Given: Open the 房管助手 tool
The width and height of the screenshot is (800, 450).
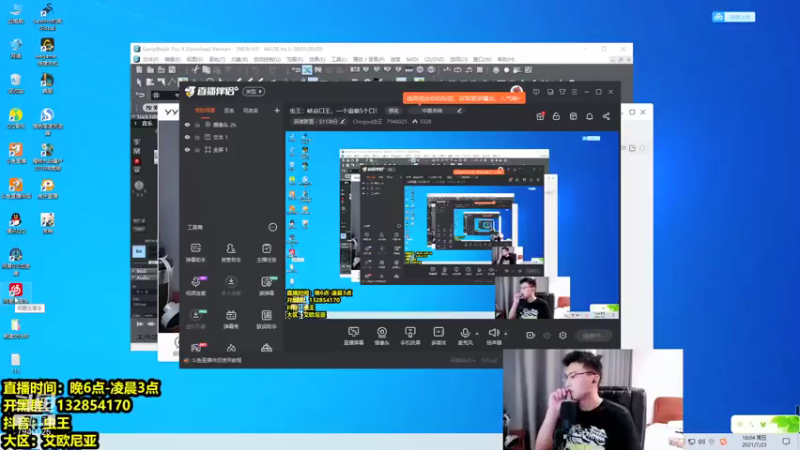Looking at the screenshot, I should pos(231,253).
